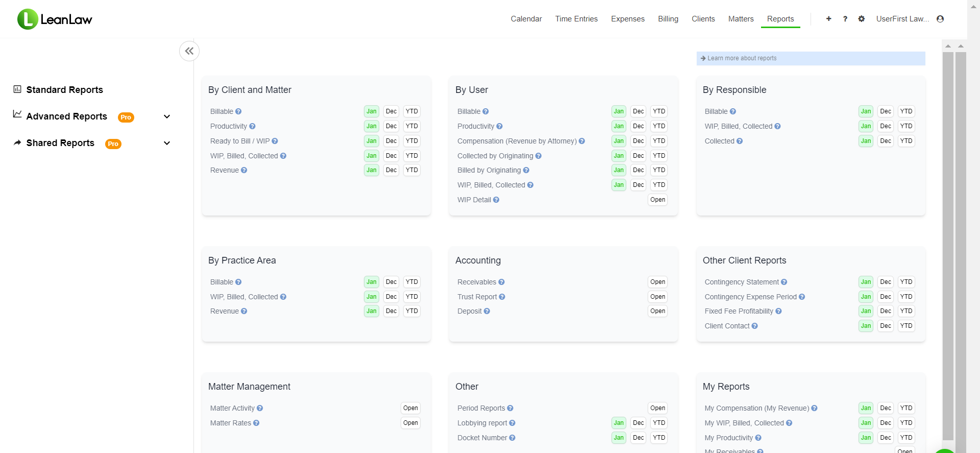Open the Trust Report

click(x=658, y=297)
